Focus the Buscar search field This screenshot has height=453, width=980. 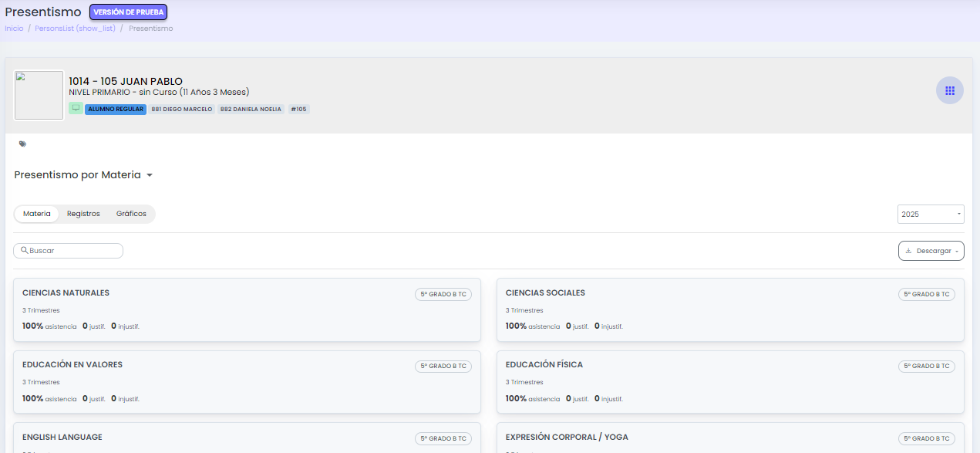coord(68,251)
